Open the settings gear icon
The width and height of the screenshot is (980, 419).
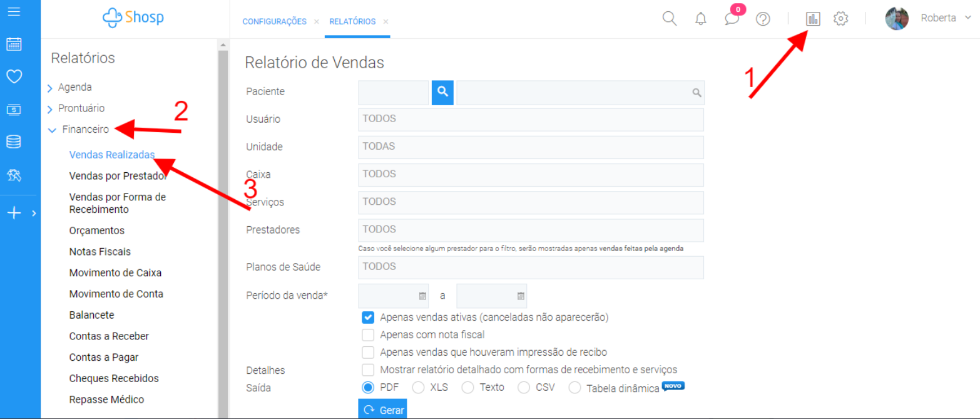840,19
